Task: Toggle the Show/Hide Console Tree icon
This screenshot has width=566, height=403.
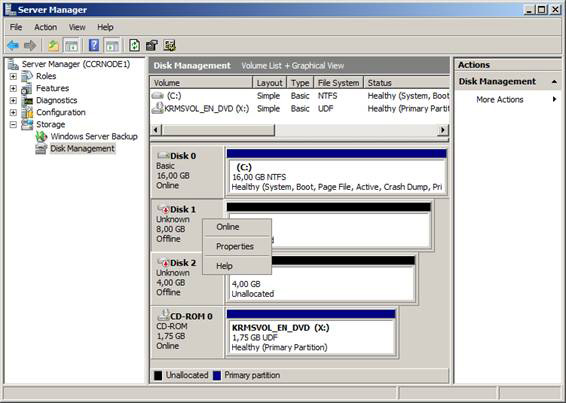Action: (x=71, y=46)
